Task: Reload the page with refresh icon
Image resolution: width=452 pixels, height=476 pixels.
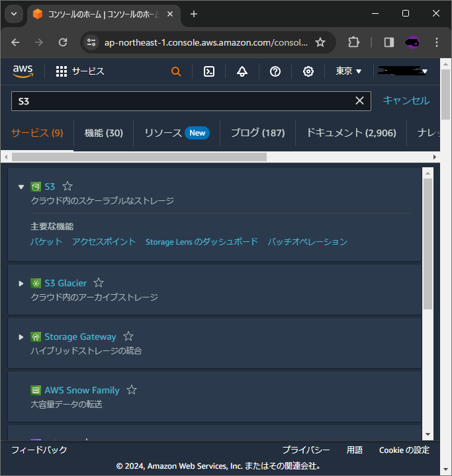Action: [x=63, y=42]
